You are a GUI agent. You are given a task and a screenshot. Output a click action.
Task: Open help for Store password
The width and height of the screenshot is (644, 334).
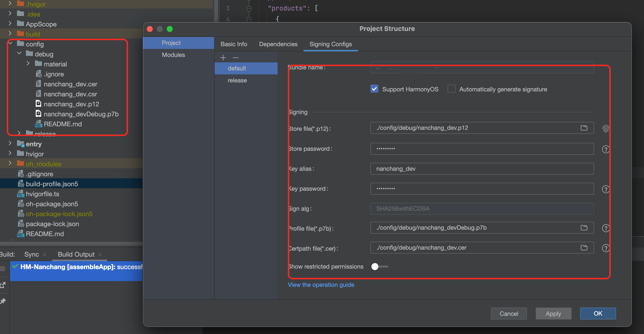pos(606,149)
